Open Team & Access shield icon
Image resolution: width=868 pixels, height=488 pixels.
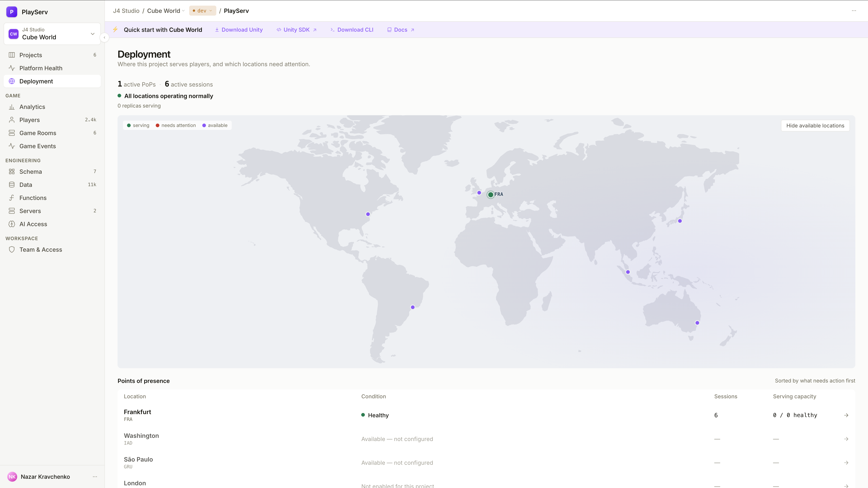pyautogui.click(x=12, y=250)
